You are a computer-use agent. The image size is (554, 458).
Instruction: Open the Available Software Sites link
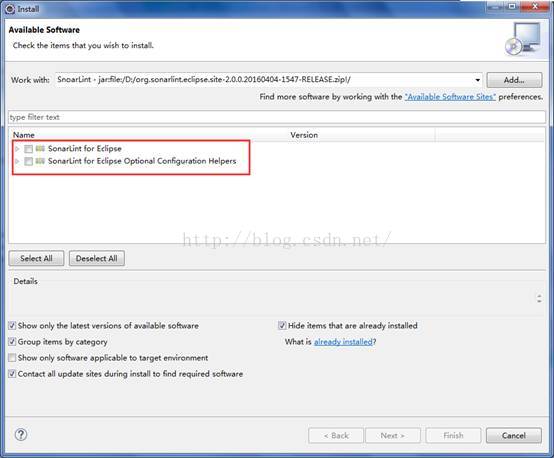450,96
